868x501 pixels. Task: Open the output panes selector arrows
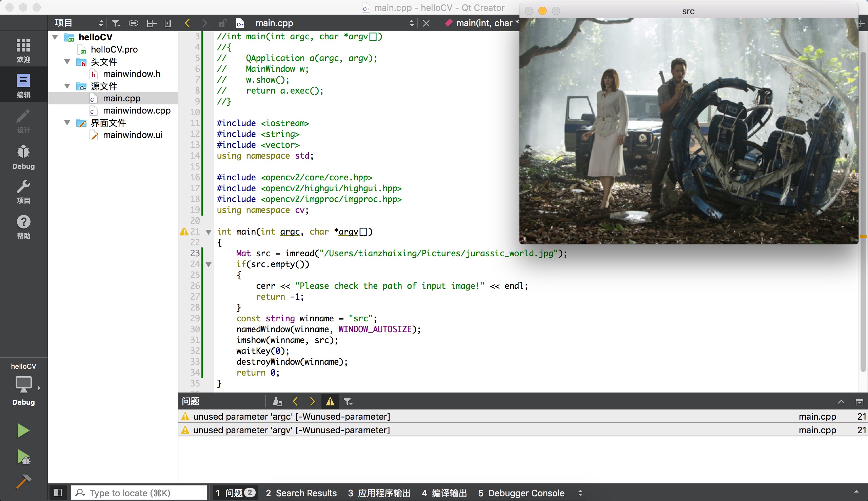tap(580, 493)
